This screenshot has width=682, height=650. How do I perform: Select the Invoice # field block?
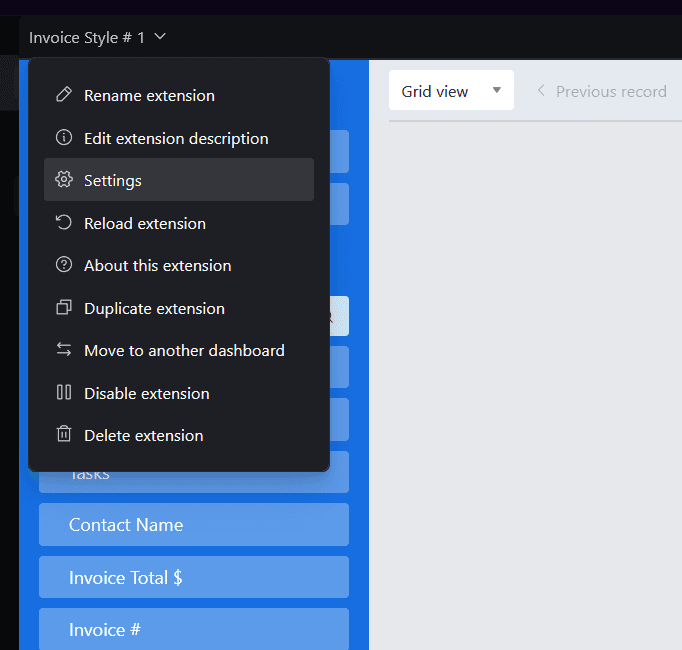coord(194,630)
